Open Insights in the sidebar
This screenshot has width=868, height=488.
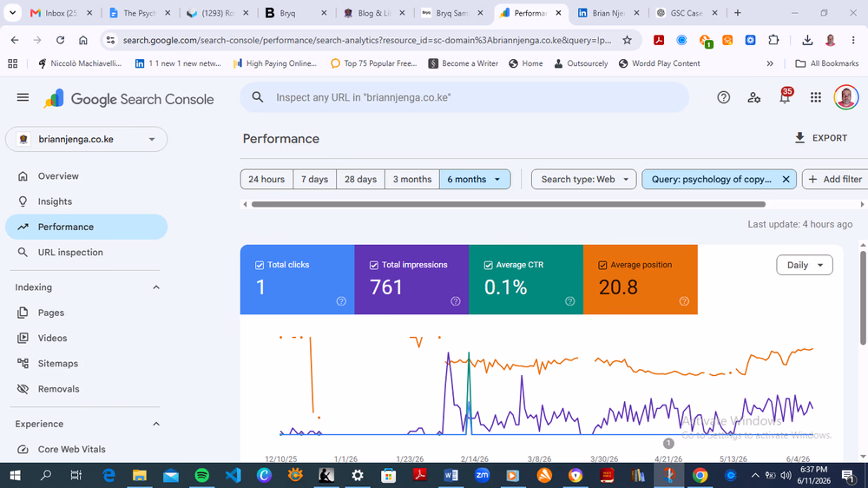[86, 201]
